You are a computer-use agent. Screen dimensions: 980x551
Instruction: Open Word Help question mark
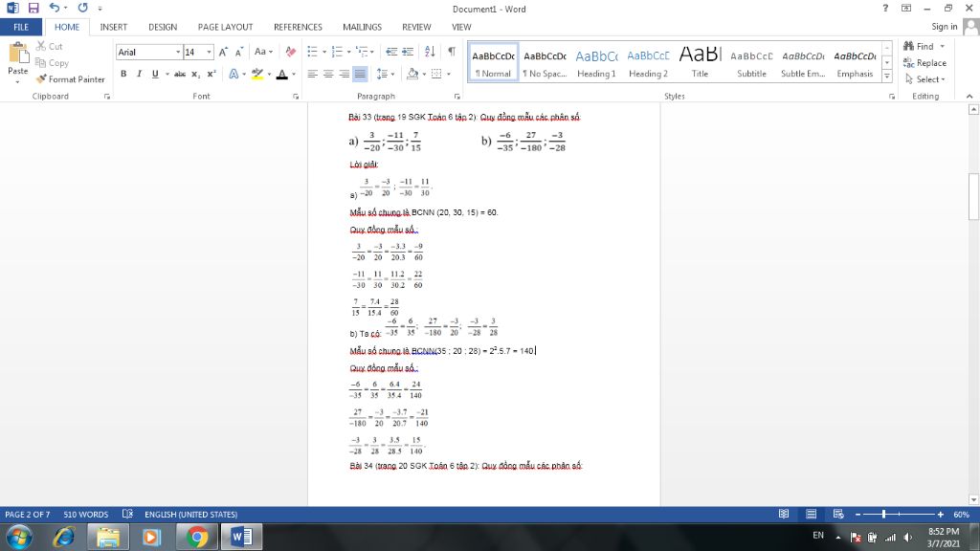[885, 8]
